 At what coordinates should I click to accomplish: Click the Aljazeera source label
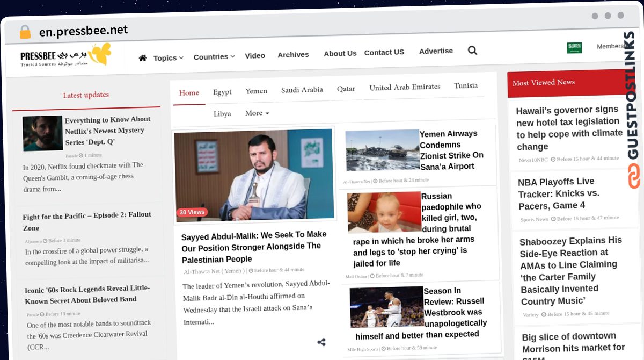point(33,241)
